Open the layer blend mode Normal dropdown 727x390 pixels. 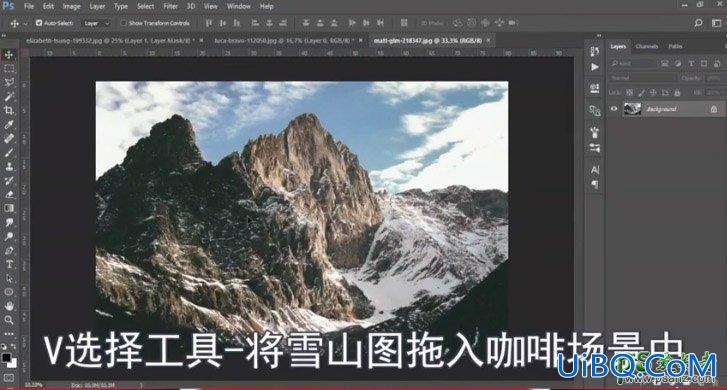tap(643, 78)
